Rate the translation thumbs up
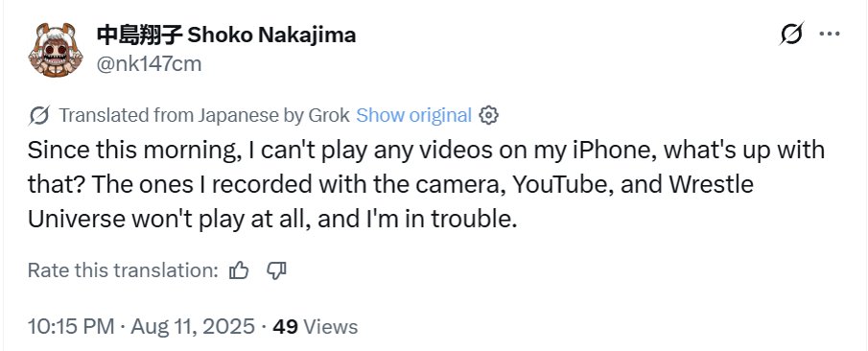The height and width of the screenshot is (351, 868). [x=239, y=270]
